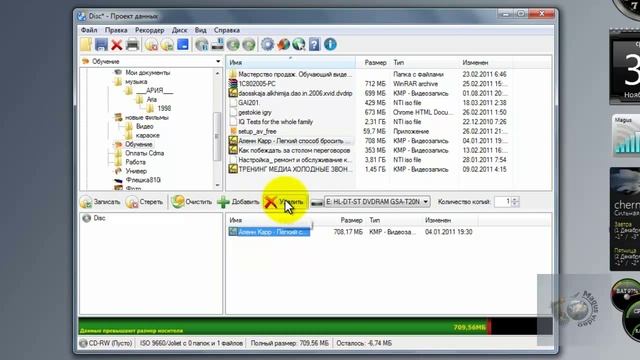This screenshot has height=360, width=640.
Task: Click the save floppy disk icon
Action: click(x=101, y=44)
